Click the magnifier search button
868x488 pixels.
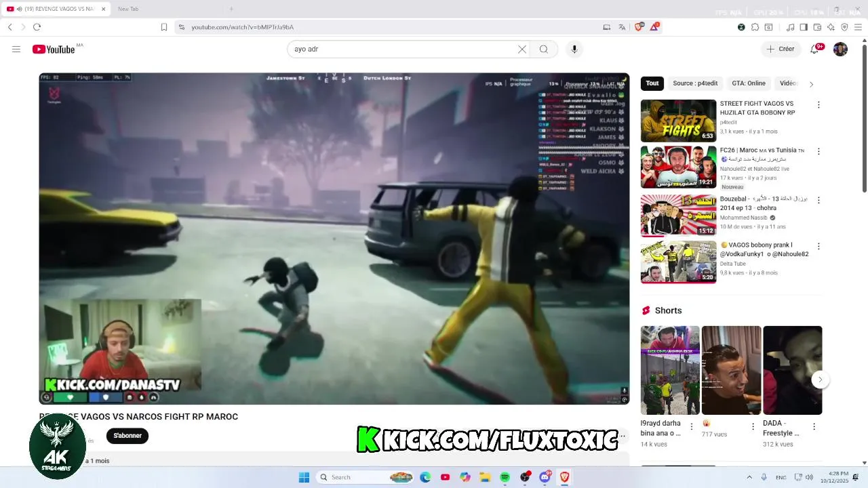(x=544, y=49)
